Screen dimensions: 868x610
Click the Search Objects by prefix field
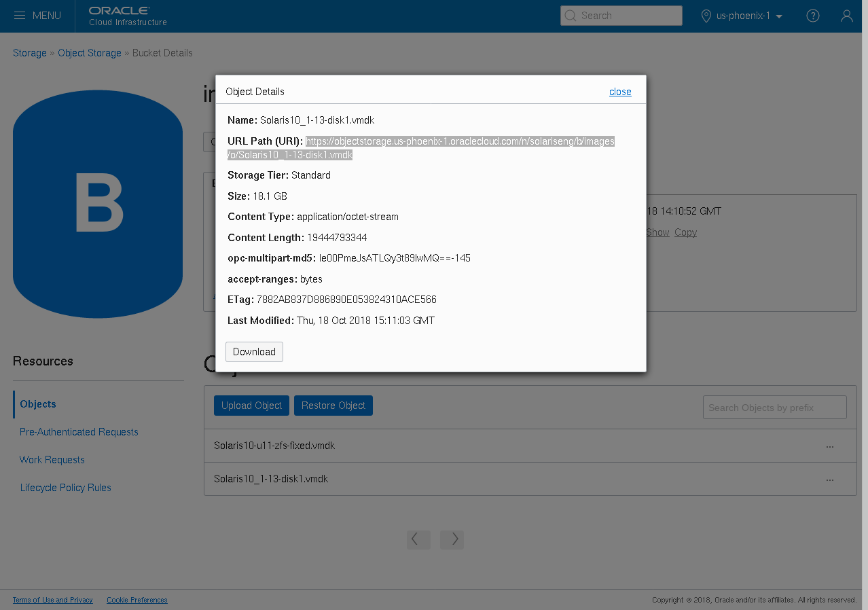(775, 408)
